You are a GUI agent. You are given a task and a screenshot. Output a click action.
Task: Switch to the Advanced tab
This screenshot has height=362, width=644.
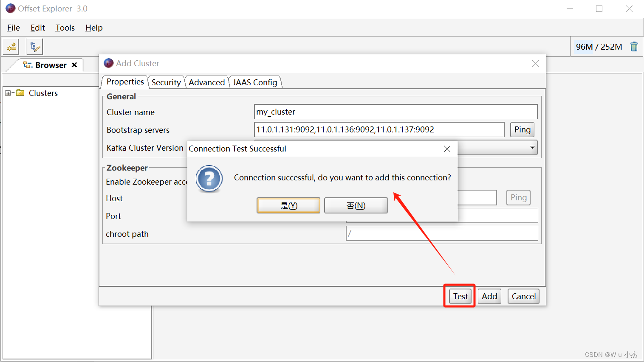coord(207,82)
